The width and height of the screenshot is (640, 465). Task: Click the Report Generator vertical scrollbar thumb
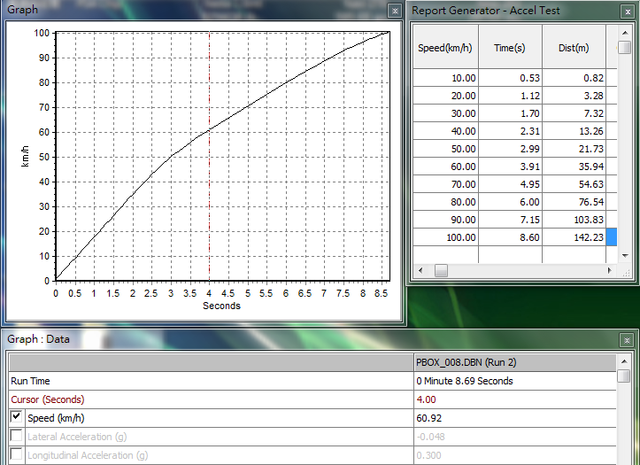click(x=625, y=47)
